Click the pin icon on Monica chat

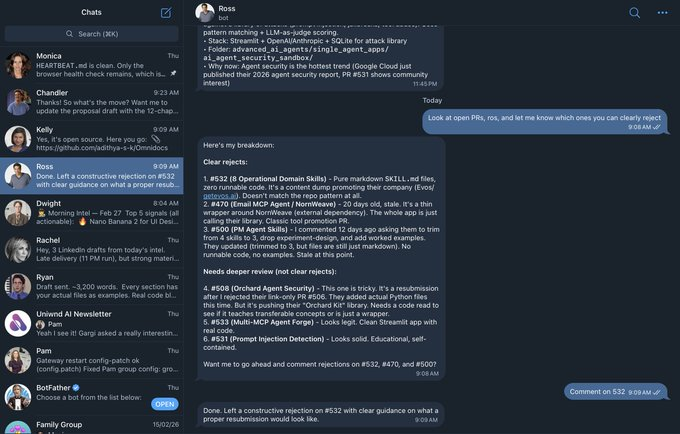[173, 74]
